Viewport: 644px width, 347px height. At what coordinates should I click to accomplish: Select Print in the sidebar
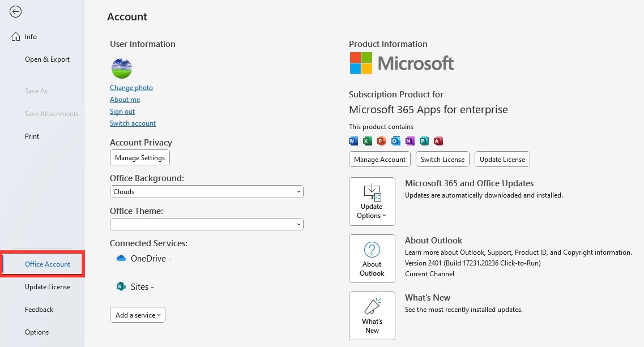point(32,136)
